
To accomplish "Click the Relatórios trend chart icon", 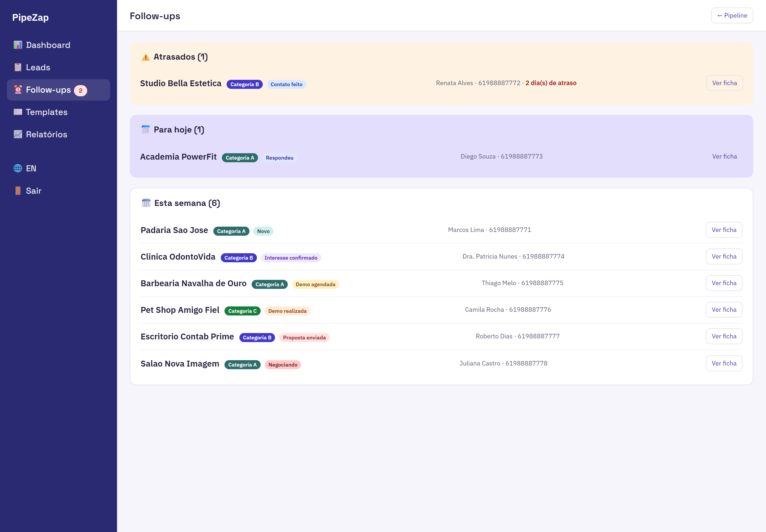I will point(18,134).
